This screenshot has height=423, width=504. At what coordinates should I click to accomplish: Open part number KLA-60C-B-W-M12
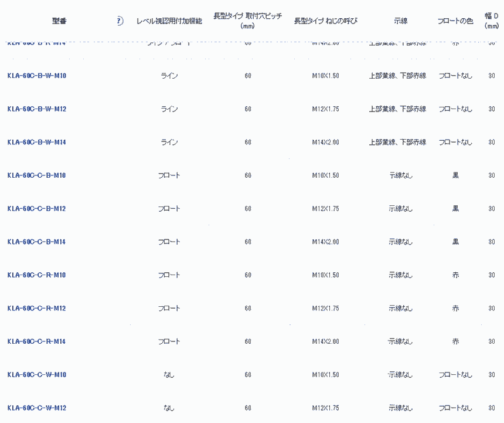click(36, 109)
